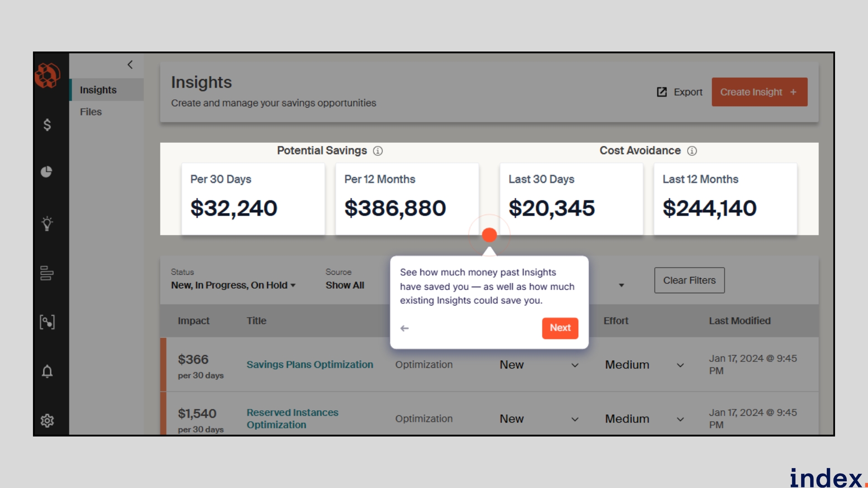Open the bell notifications icon
868x488 pixels.
pos(47,371)
